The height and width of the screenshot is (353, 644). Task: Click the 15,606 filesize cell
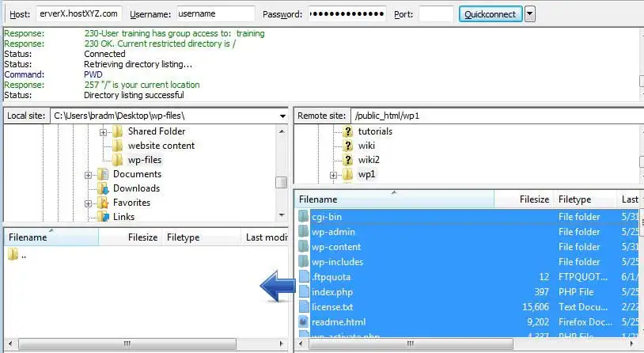(536, 307)
